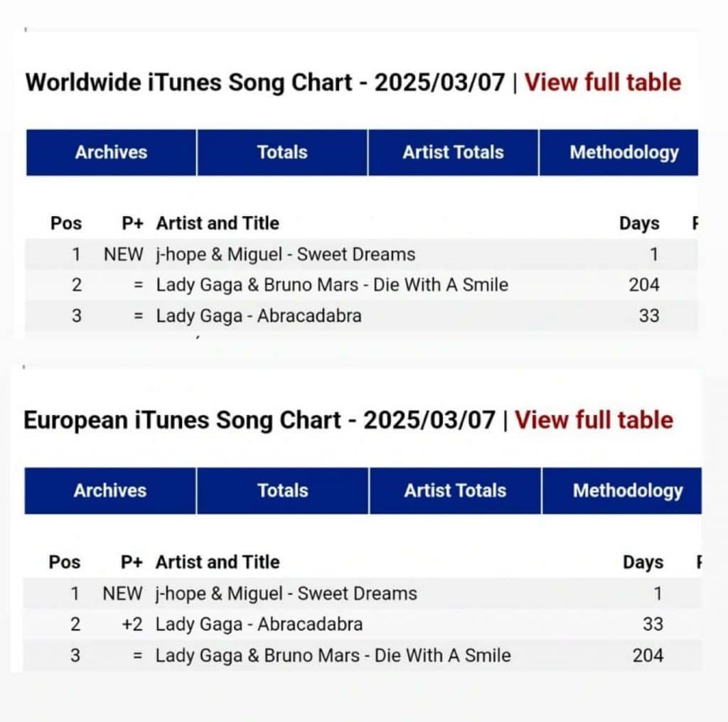This screenshot has height=722, width=728.
Task: Select Abracadabra row in European chart
Action: pyautogui.click(x=259, y=624)
